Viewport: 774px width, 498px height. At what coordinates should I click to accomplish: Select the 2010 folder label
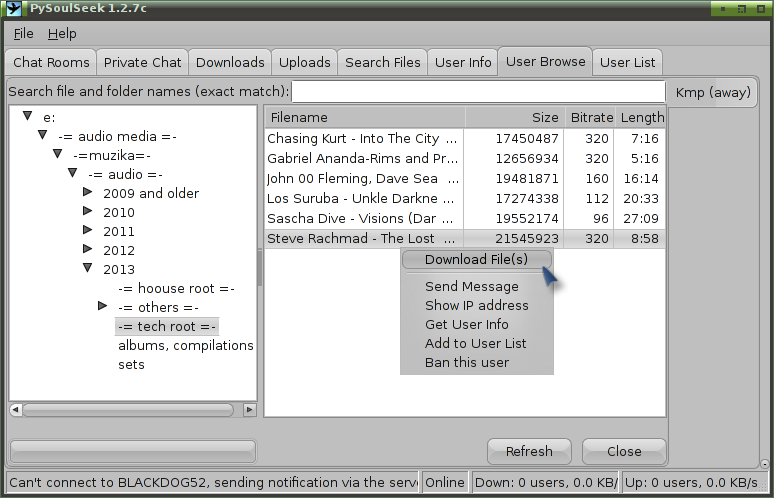(x=119, y=212)
